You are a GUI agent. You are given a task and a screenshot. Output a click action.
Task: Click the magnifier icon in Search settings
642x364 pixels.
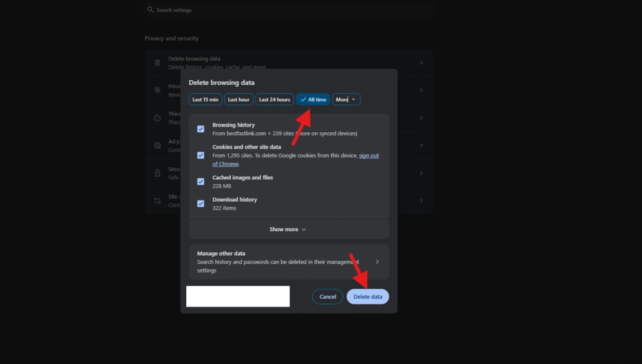(149, 9)
